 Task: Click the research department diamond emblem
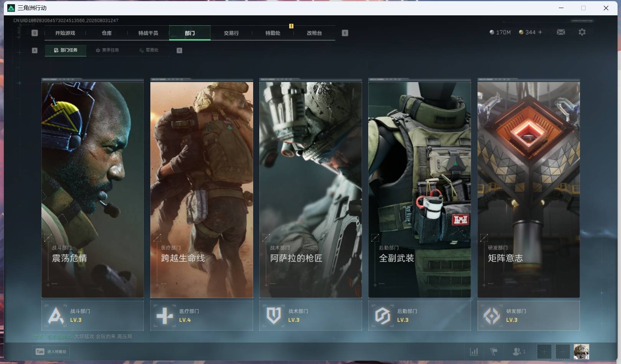(492, 316)
